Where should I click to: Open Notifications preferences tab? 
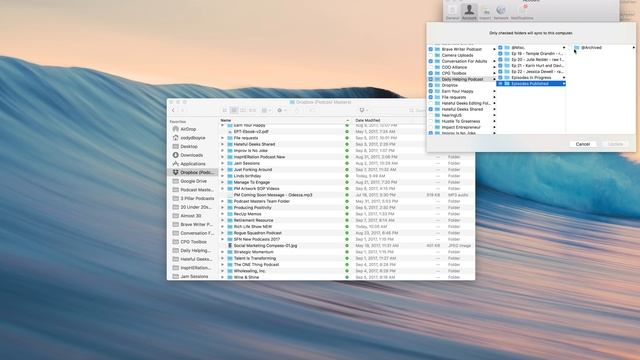pyautogui.click(x=522, y=12)
